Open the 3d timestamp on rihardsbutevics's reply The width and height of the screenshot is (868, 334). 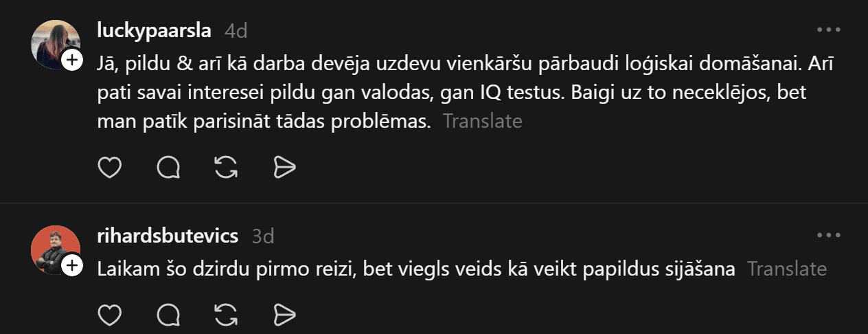tap(263, 236)
